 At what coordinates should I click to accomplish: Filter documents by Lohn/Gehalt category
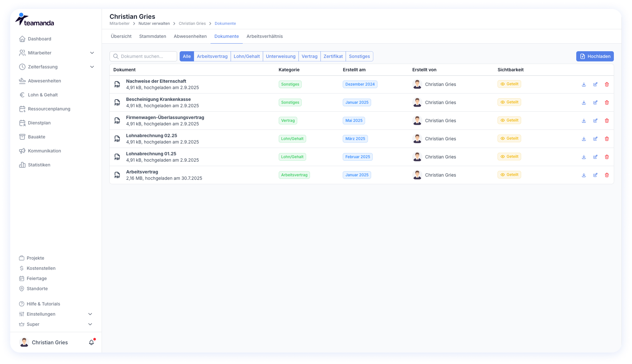247,56
